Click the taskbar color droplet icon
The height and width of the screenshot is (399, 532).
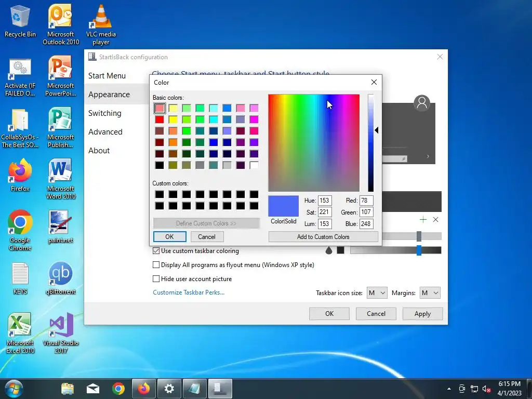tap(329, 250)
